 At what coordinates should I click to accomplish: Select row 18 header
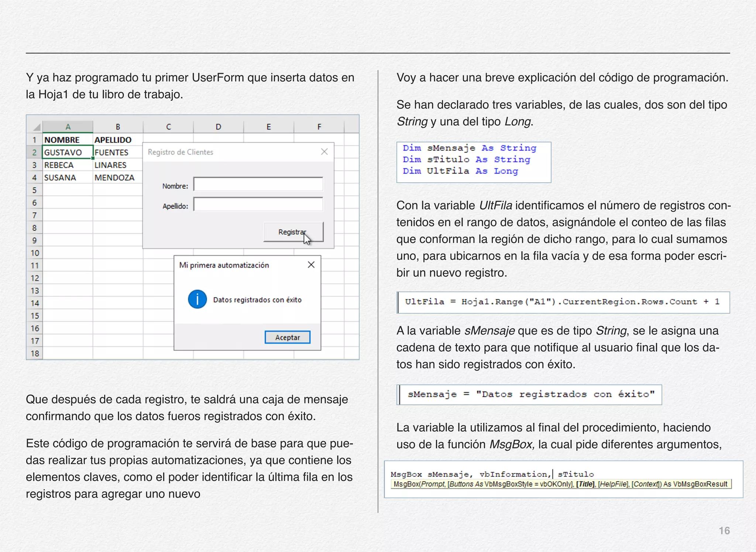coord(35,353)
